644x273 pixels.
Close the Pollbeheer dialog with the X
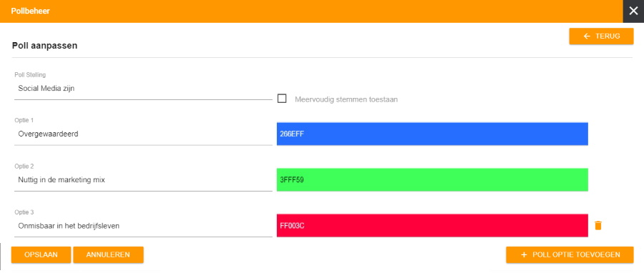633,11
